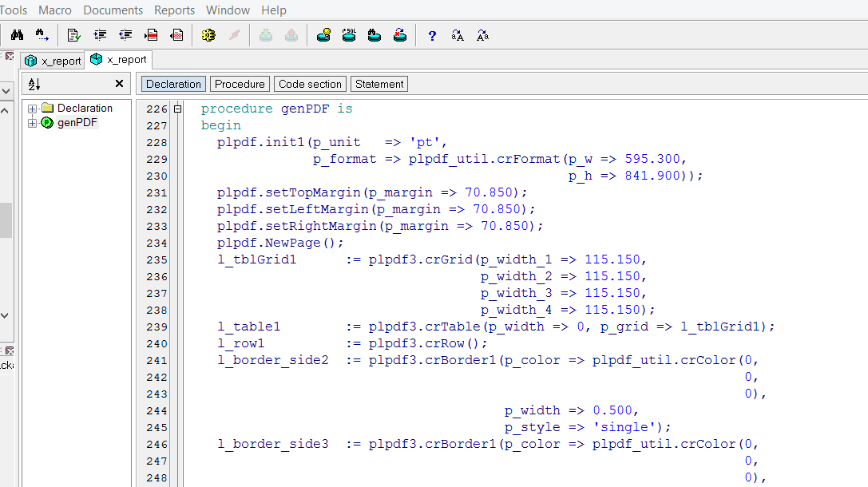Image resolution: width=868 pixels, height=487 pixels.
Task: Click the blue question mark Help icon
Action: (x=432, y=36)
